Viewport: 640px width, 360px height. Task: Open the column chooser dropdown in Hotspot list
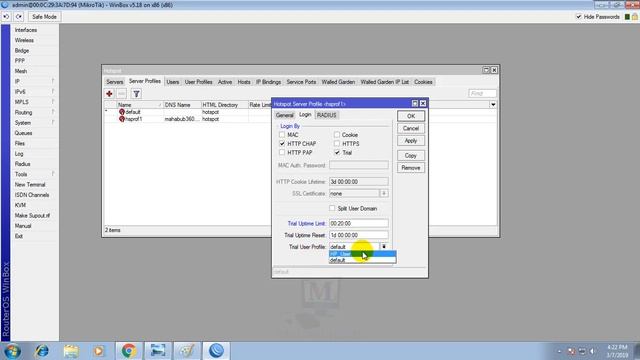pyautogui.click(x=493, y=105)
